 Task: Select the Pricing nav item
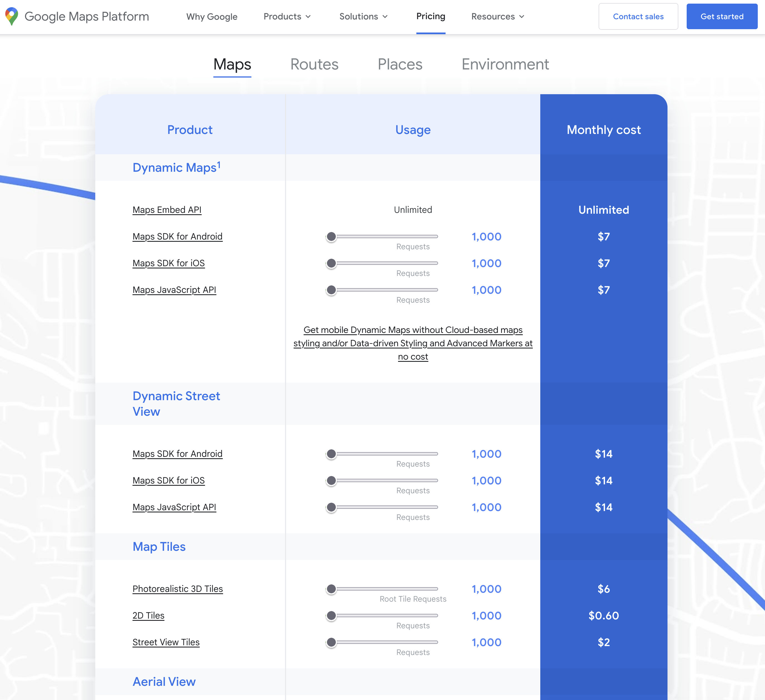430,16
